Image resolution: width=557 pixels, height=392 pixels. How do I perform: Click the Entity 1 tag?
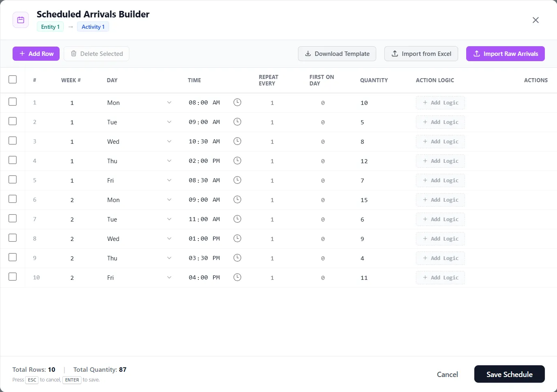point(50,27)
